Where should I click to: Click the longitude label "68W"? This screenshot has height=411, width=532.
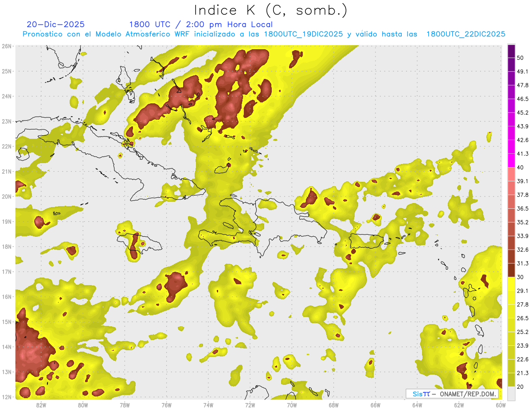pos(333,405)
